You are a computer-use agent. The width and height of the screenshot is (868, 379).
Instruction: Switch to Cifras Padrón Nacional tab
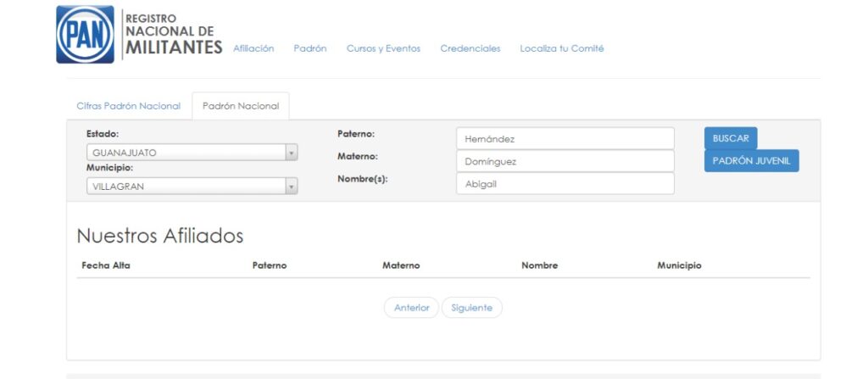point(128,106)
